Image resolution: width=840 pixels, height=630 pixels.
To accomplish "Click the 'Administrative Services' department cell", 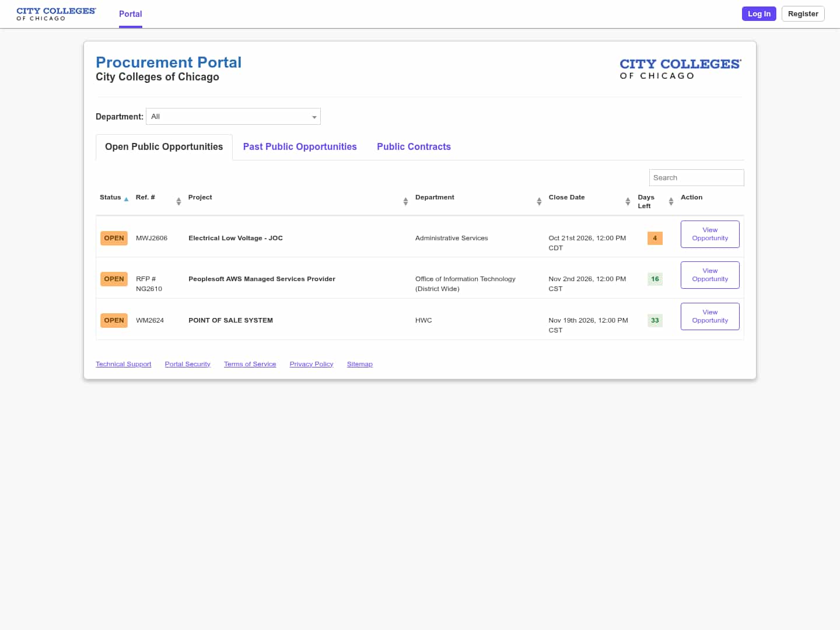I will click(452, 238).
